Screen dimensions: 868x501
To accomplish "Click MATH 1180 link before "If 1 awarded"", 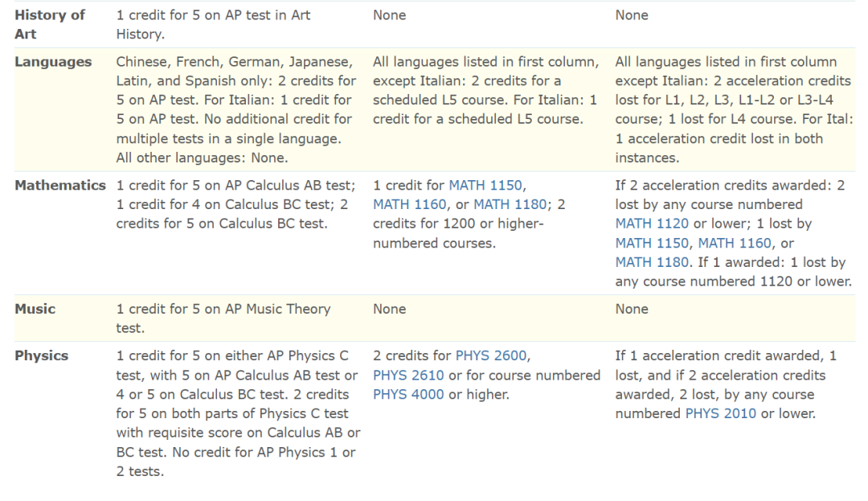I will (x=652, y=262).
